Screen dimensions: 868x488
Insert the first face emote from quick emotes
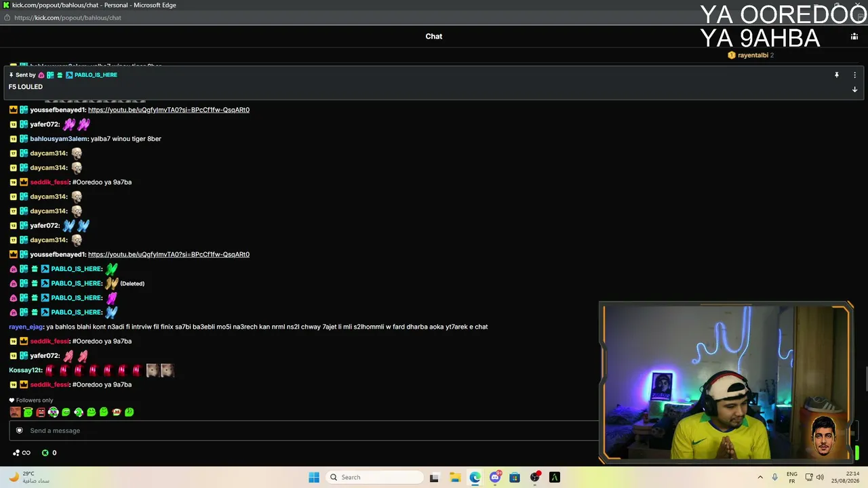(x=15, y=412)
